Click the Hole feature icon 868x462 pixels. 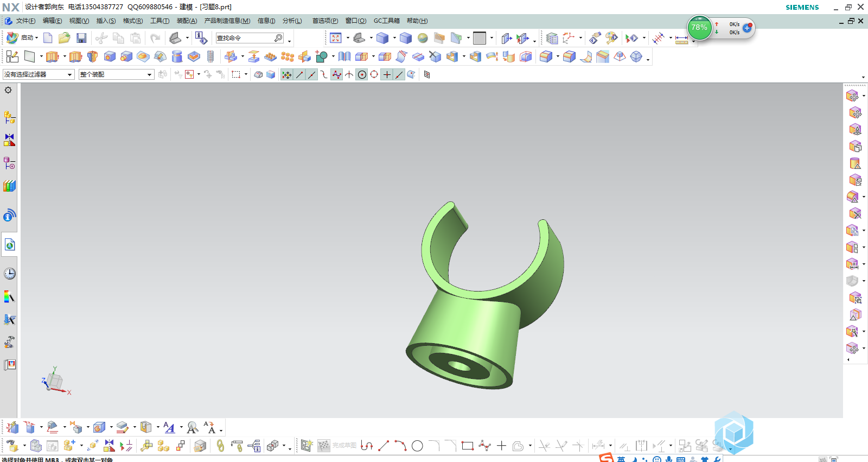[x=110, y=56]
